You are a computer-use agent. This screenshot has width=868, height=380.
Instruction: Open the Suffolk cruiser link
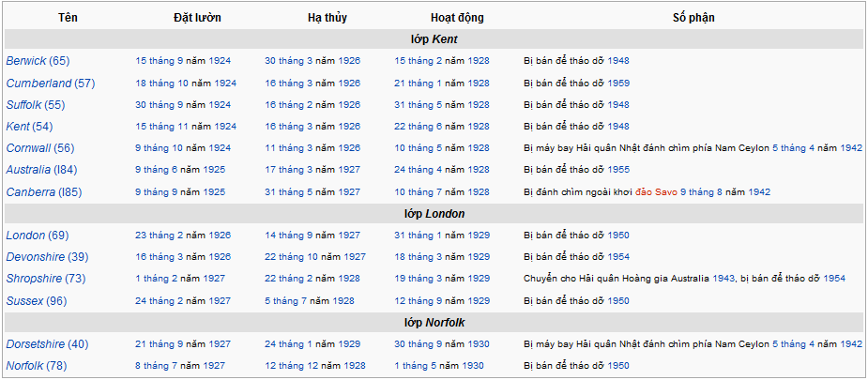[23, 105]
